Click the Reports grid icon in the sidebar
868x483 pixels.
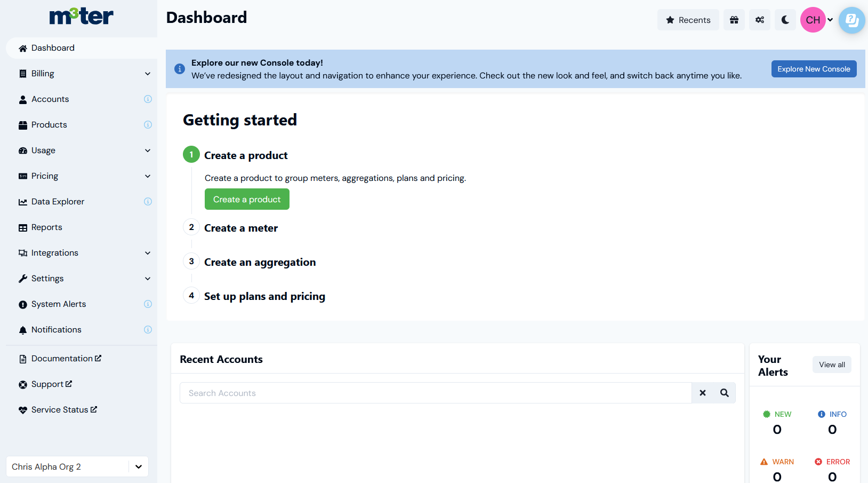pyautogui.click(x=23, y=227)
